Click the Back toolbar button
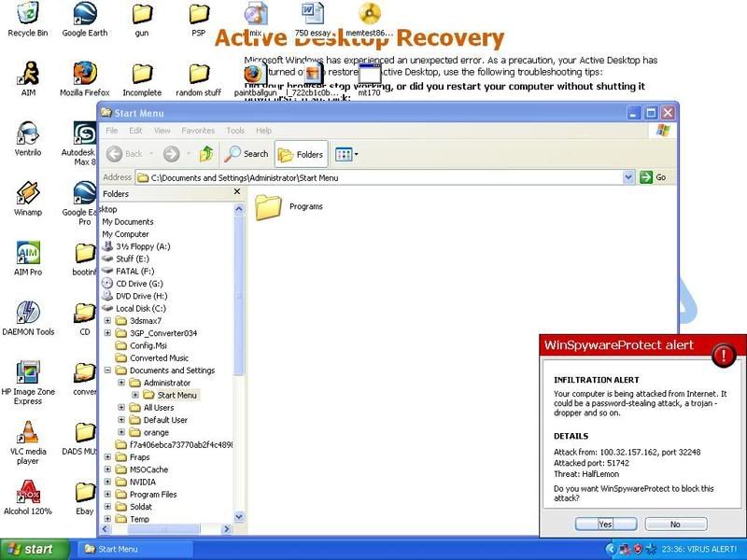The image size is (747, 560). [125, 154]
